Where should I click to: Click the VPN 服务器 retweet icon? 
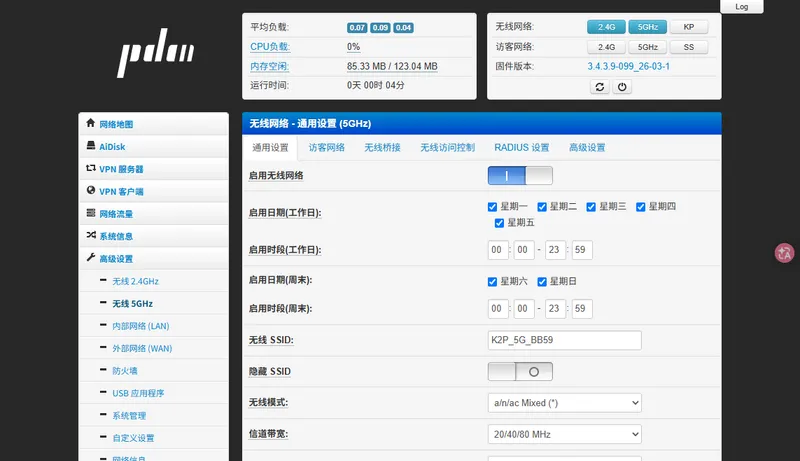pos(91,168)
